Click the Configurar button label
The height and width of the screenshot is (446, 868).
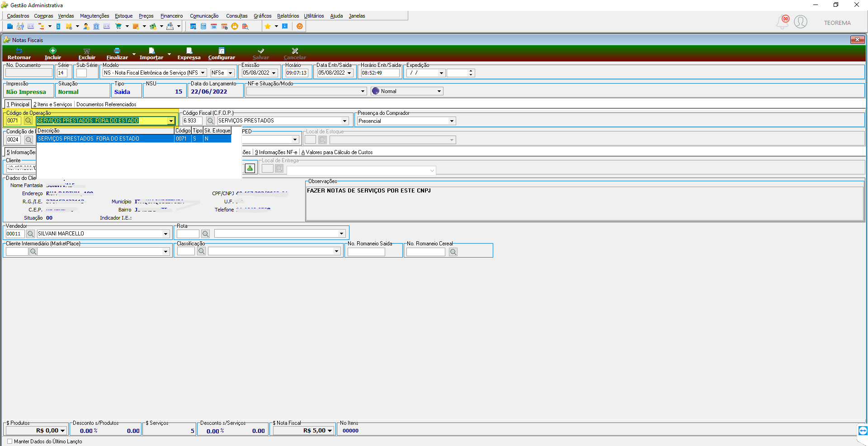222,57
